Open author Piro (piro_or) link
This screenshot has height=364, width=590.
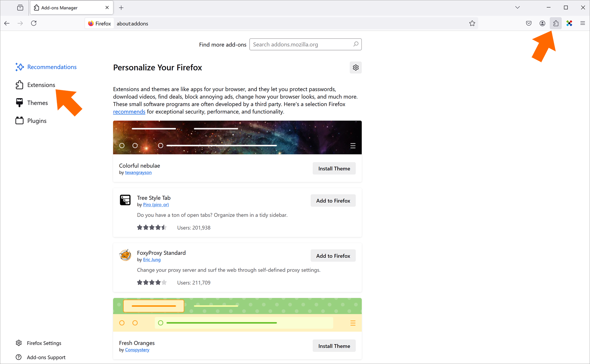(156, 205)
